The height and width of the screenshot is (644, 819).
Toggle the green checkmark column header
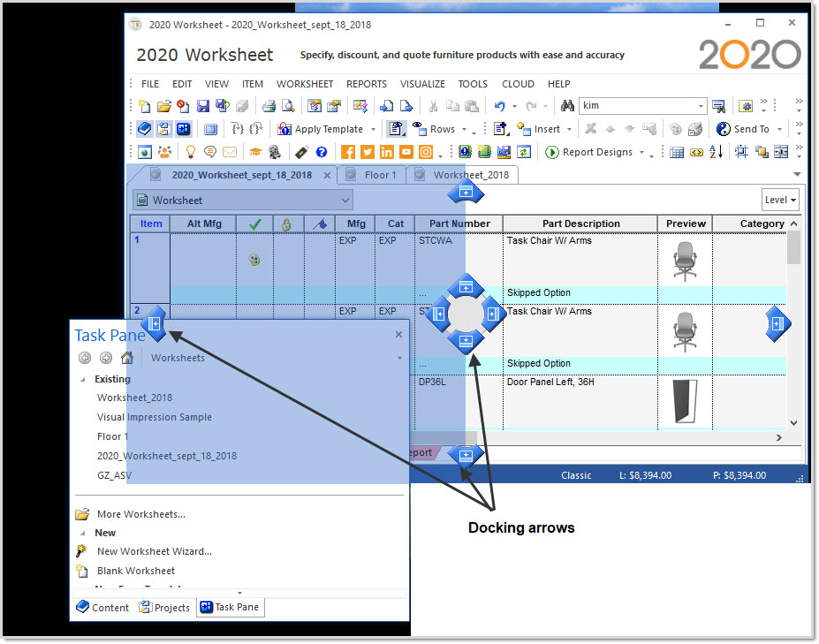click(256, 224)
